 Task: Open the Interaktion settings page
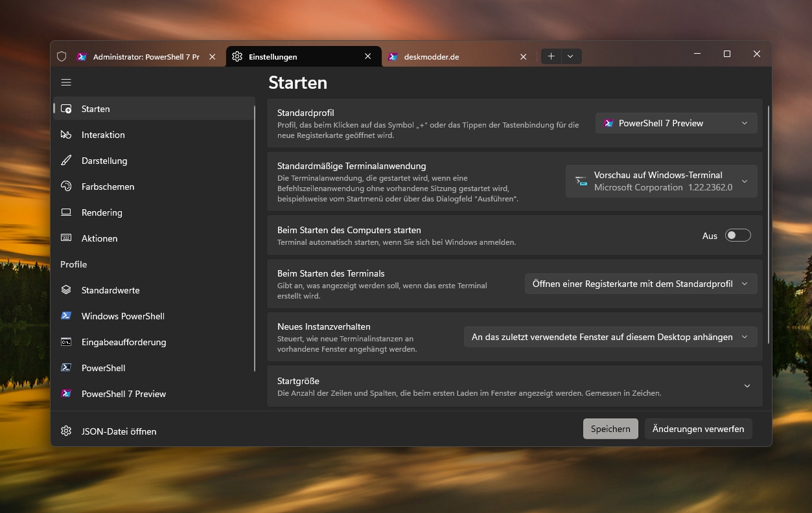(154, 135)
